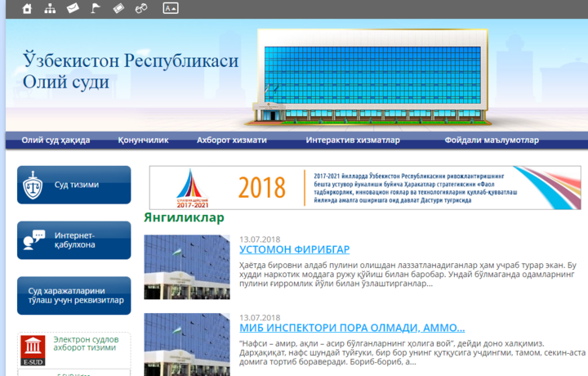The height and width of the screenshot is (376, 588).
Task: Click the glasses accessibility icon
Action: coord(141,8)
